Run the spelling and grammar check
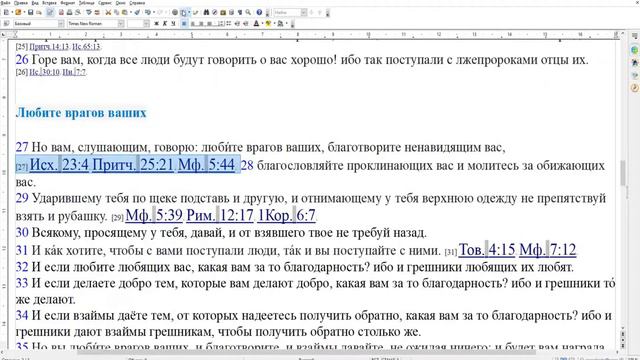This screenshot has width=640, height=360. pyautogui.click(x=89, y=13)
